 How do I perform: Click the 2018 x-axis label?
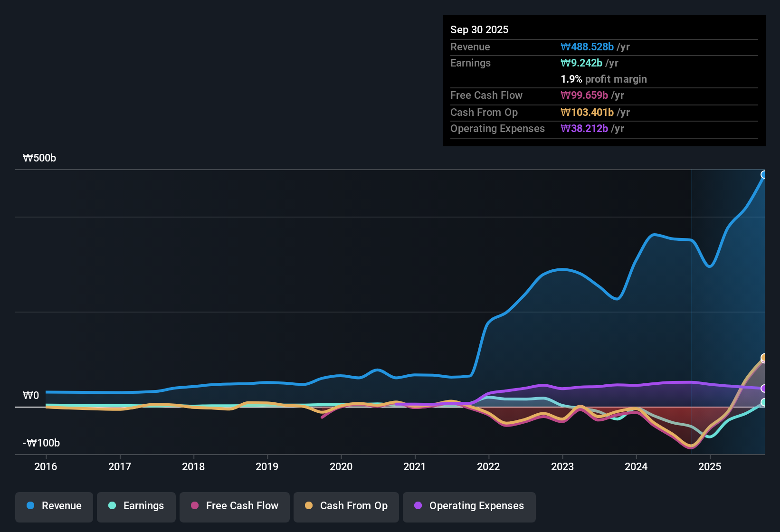193,467
